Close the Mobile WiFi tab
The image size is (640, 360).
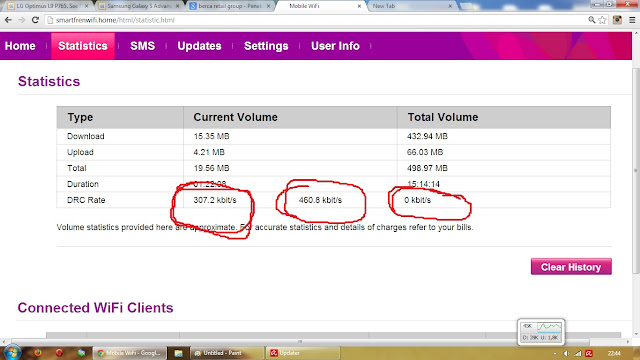pyautogui.click(x=359, y=6)
